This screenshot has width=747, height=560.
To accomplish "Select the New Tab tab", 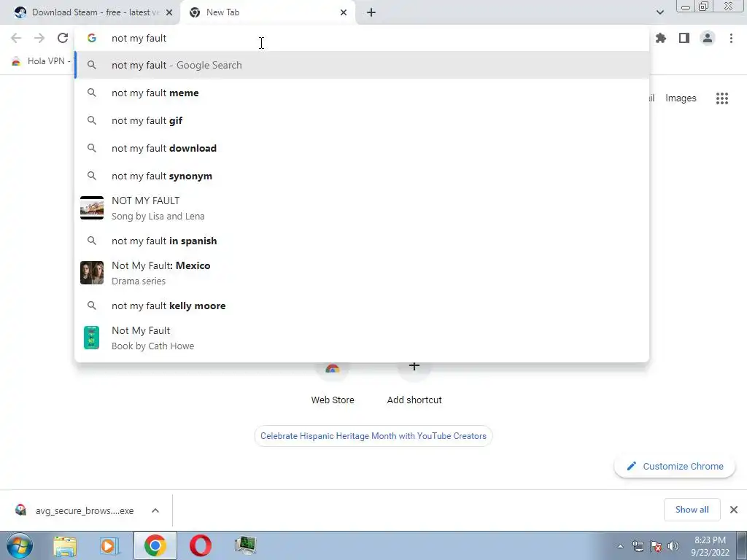I will pos(268,12).
